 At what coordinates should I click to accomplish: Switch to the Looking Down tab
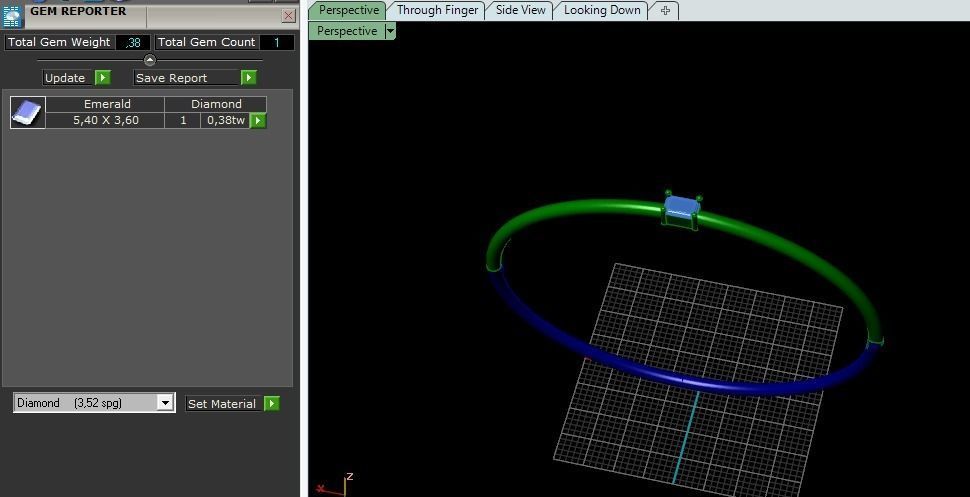(602, 10)
